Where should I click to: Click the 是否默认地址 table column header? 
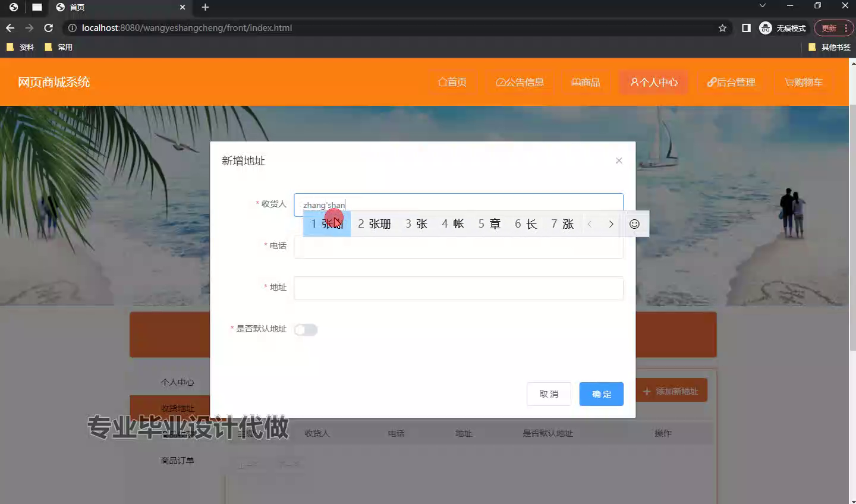547,433
